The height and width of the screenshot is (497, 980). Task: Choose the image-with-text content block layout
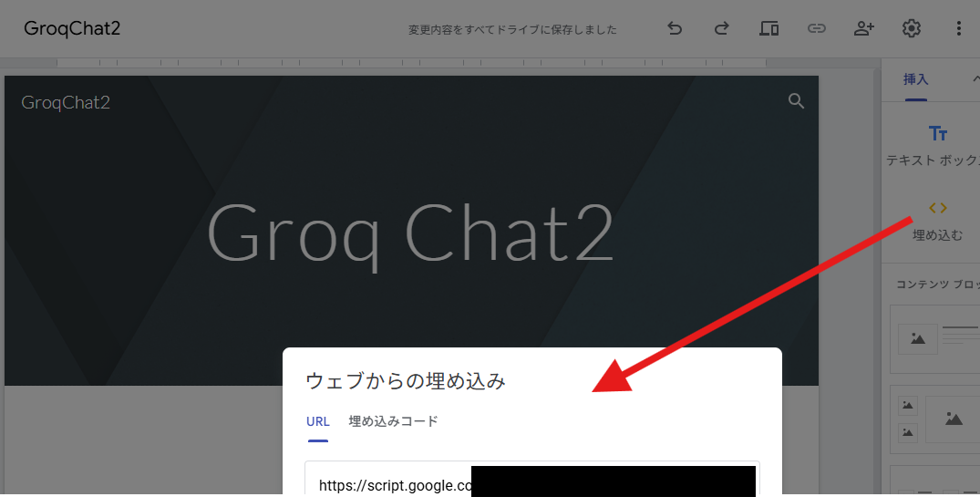click(x=935, y=339)
